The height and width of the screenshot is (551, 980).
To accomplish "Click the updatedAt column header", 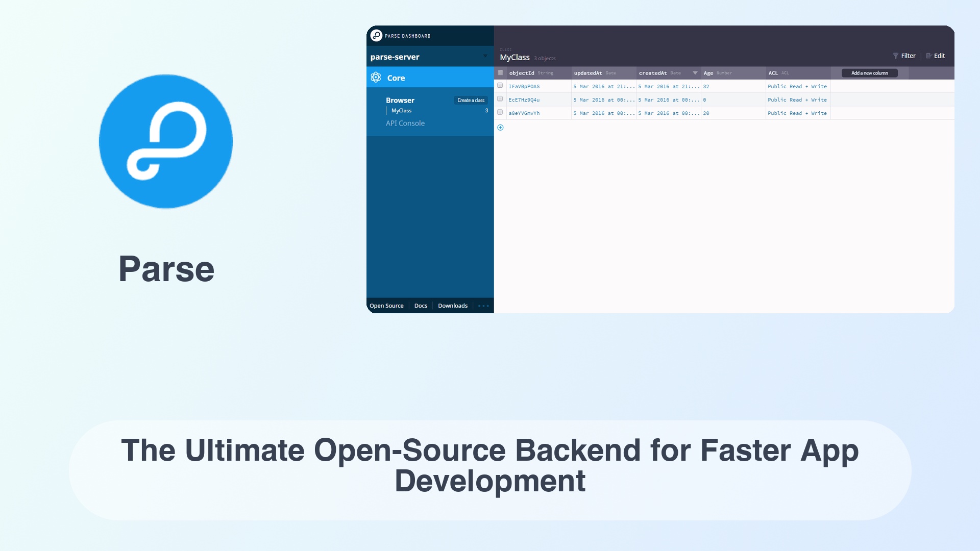I will pyautogui.click(x=603, y=73).
